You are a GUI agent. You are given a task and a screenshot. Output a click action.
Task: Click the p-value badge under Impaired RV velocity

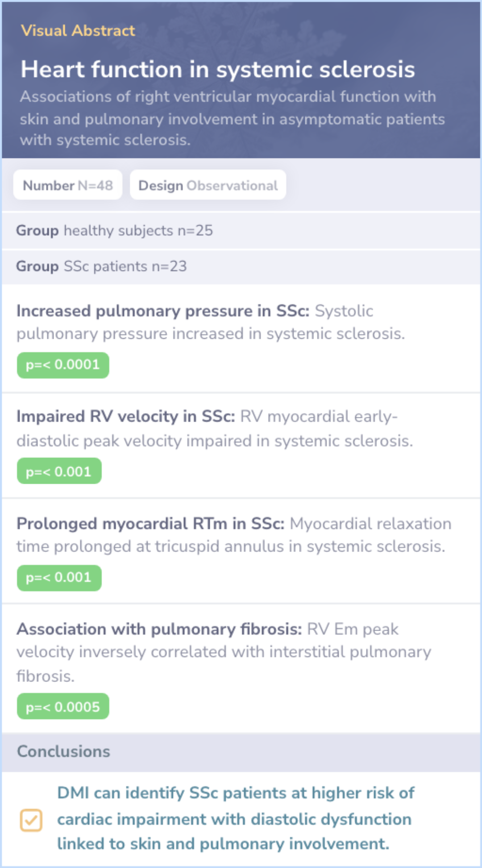pos(59,471)
